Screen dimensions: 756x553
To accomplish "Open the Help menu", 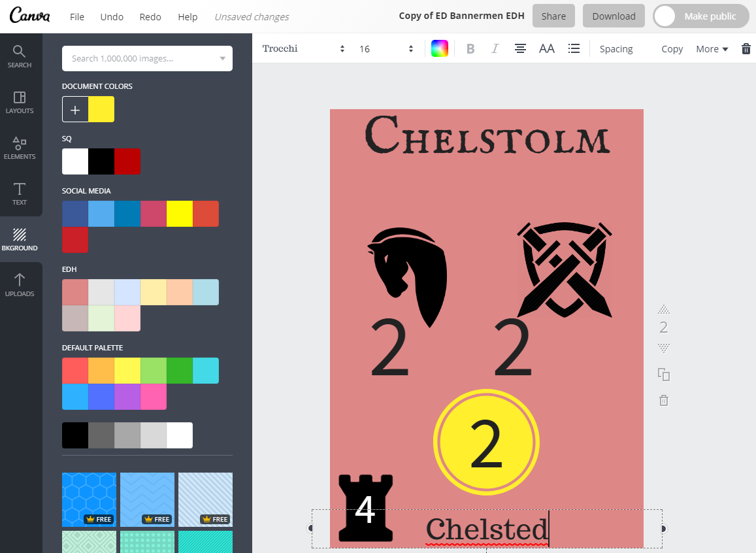I will pos(188,16).
